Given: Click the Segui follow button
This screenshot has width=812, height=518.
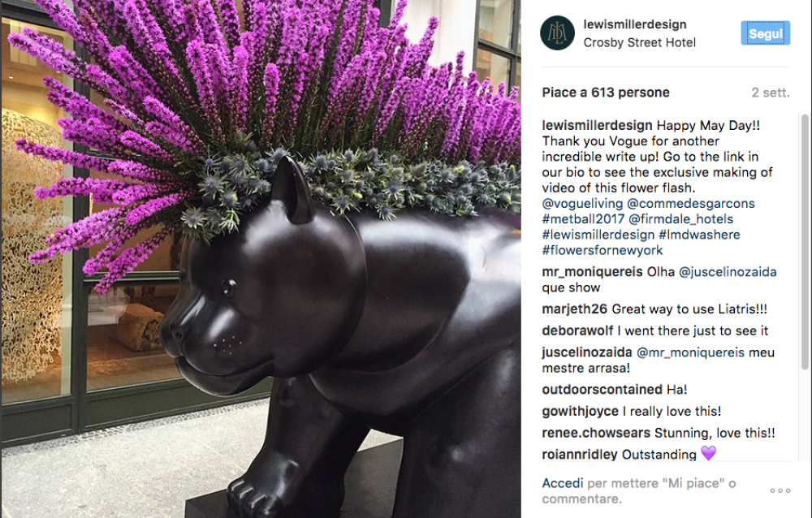Looking at the screenshot, I should [x=766, y=33].
